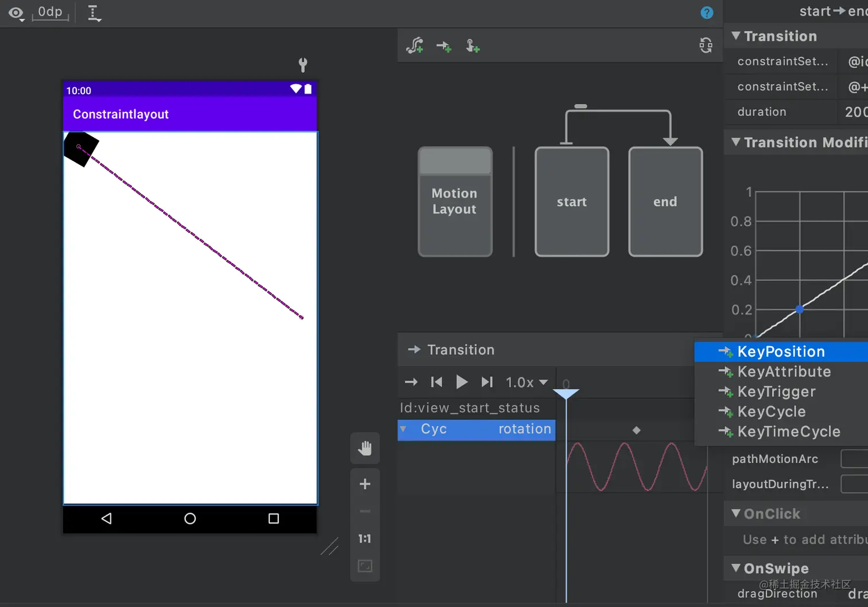This screenshot has width=868, height=607.
Task: Click the blue point on the easing curve
Action: (x=800, y=310)
